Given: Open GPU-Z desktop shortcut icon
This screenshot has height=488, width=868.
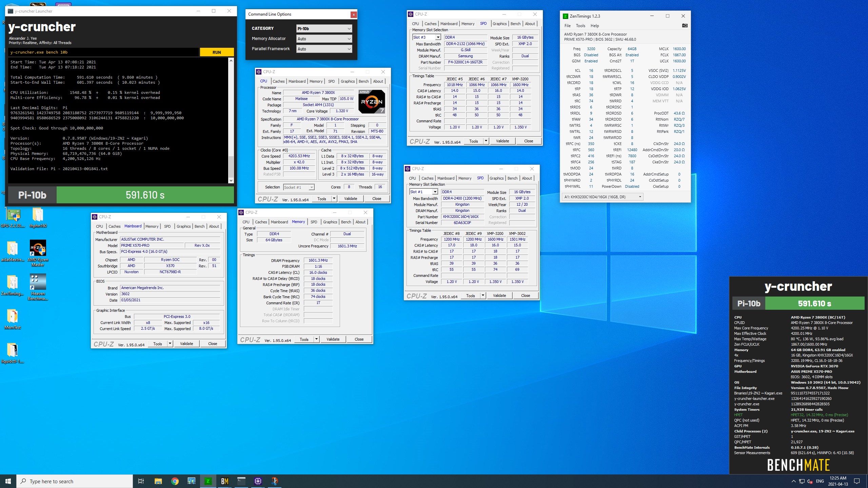Looking at the screenshot, I should (x=13, y=218).
